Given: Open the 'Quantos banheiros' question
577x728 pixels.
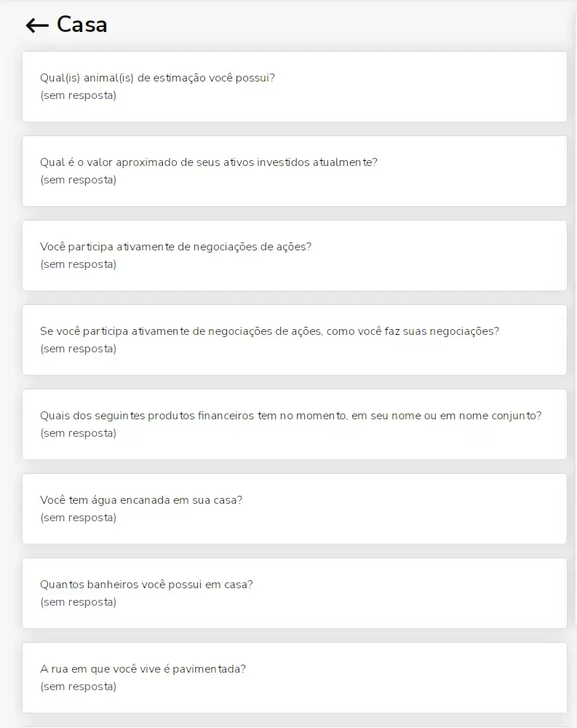Looking at the screenshot, I should (294, 594).
